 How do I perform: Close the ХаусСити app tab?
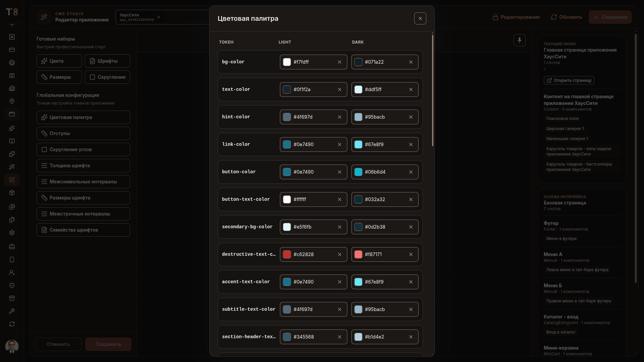click(158, 17)
